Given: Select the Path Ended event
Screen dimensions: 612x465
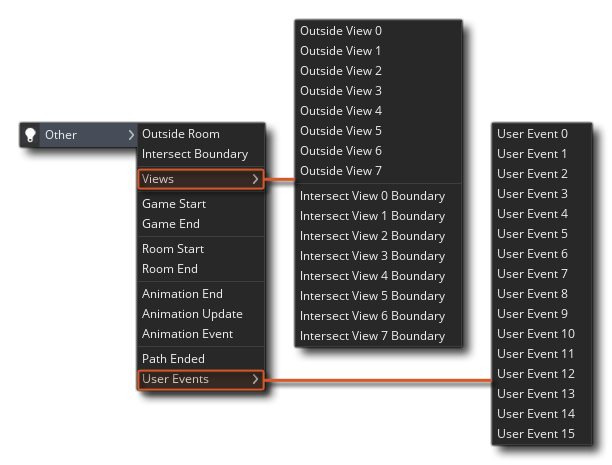Looking at the screenshot, I should (x=173, y=359).
